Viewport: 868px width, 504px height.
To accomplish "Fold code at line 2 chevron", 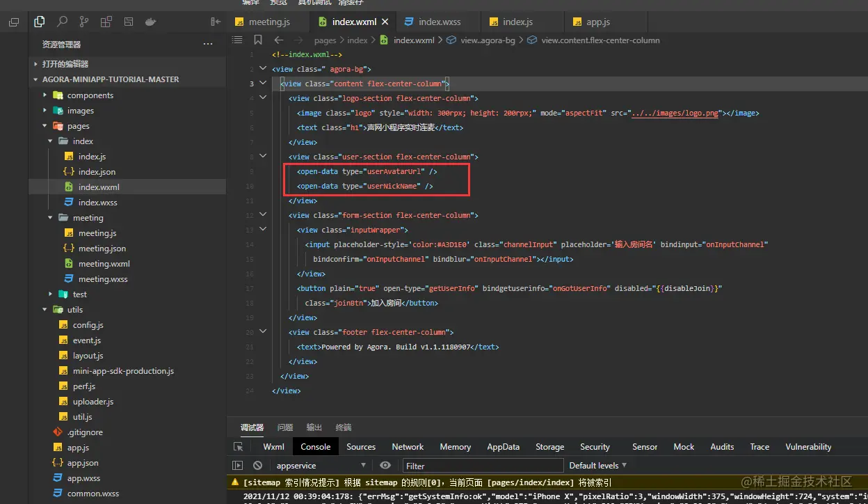I will (x=263, y=69).
